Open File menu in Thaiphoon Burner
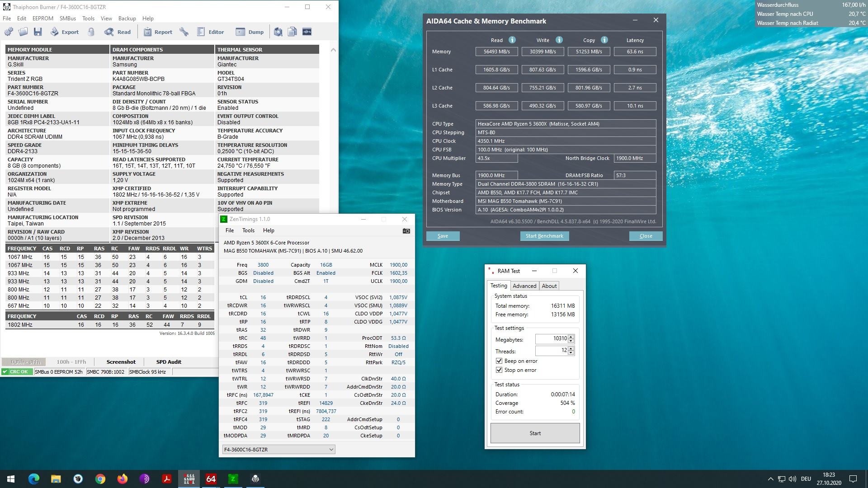868x488 pixels. click(7, 19)
